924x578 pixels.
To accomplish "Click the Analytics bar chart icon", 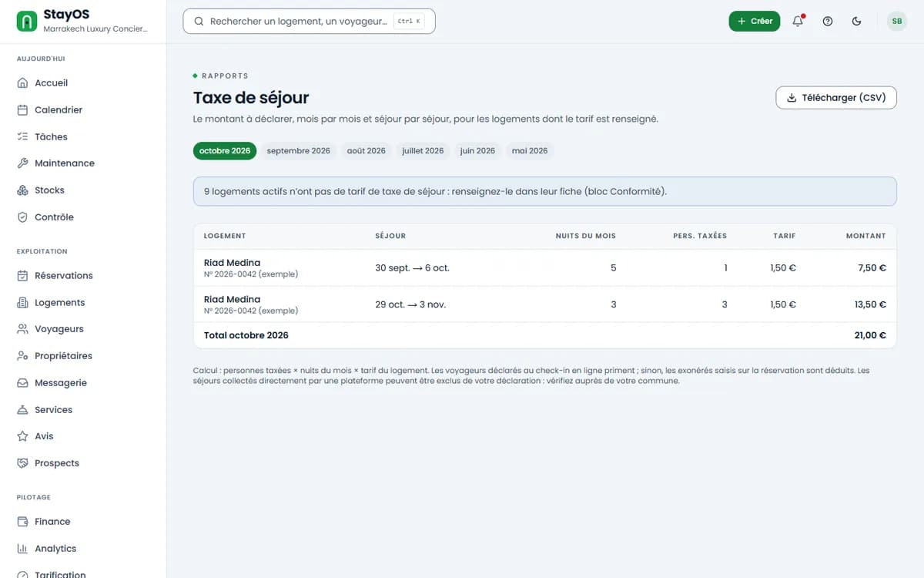I will (22, 549).
